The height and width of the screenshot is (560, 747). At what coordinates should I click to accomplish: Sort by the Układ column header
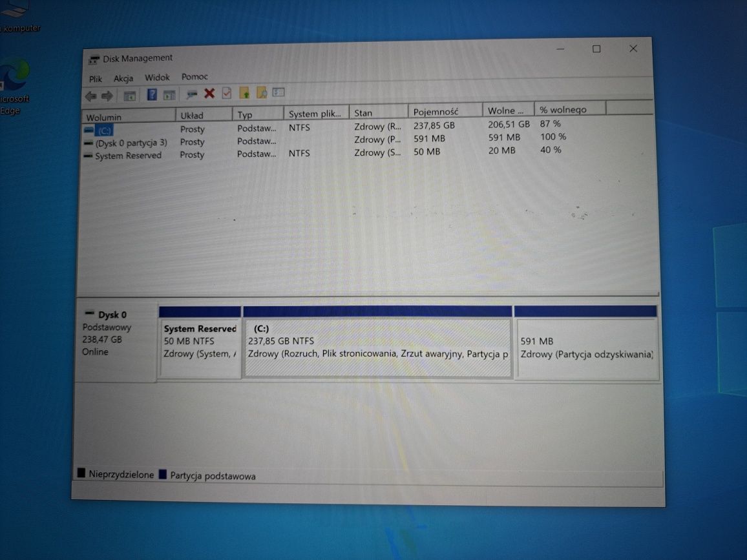(204, 115)
